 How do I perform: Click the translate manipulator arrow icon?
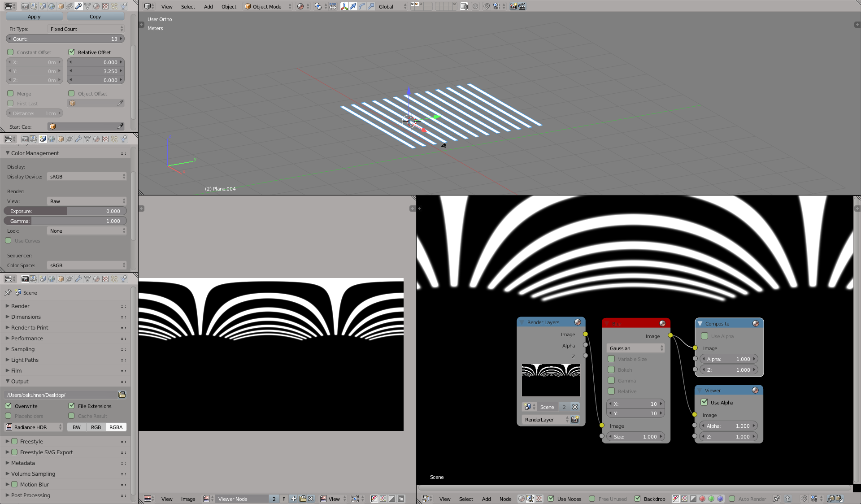[x=353, y=6]
